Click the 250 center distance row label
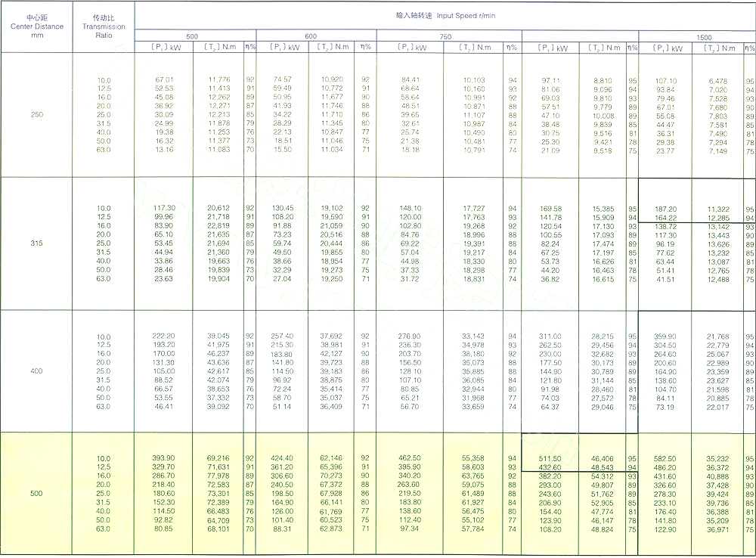This screenshot has height=558, width=756. tap(36, 114)
